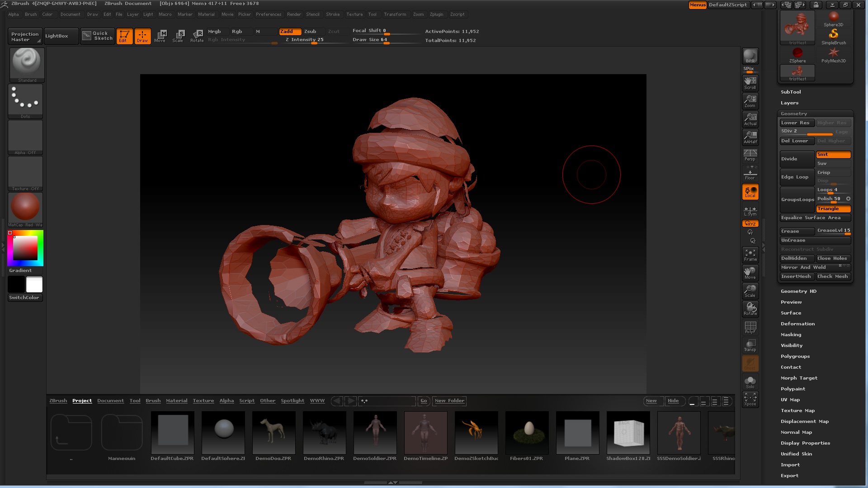This screenshot has width=868, height=488.
Task: Toggle the Smt smoothing option
Action: click(833, 155)
